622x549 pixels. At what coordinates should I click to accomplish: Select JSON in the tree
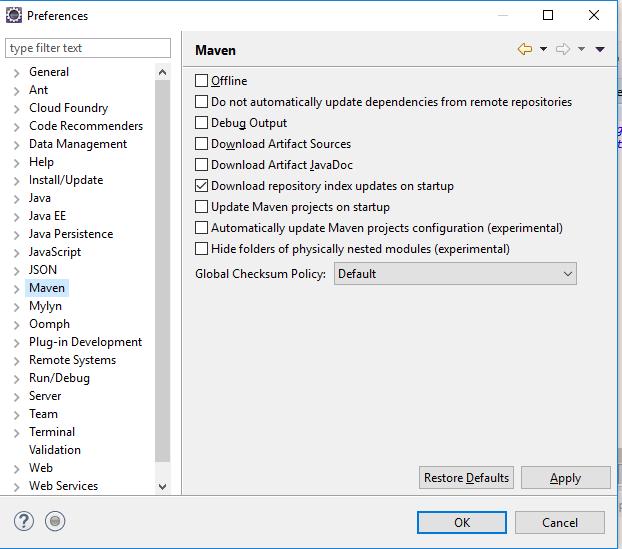(x=43, y=270)
